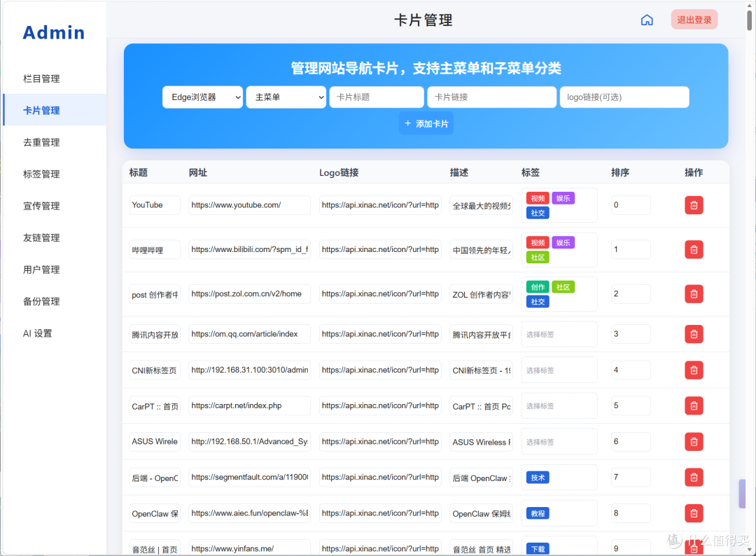
Task: Click 下载 tag in 音范丝 row
Action: tap(538, 549)
